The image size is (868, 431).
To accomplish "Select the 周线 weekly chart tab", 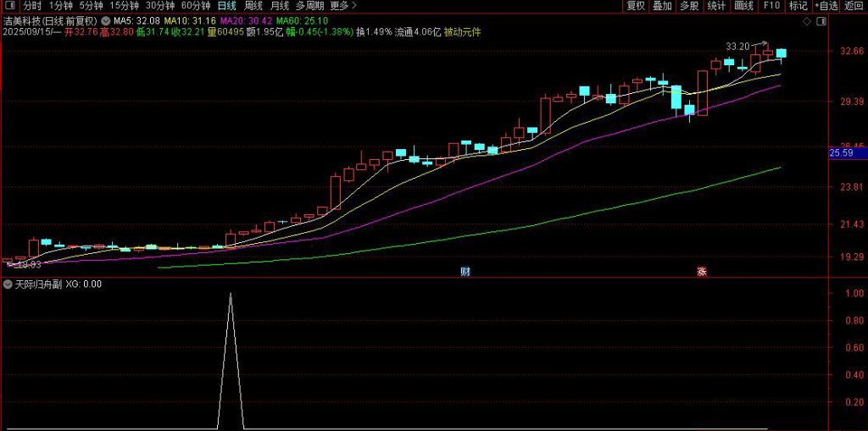I will pyautogui.click(x=253, y=5).
